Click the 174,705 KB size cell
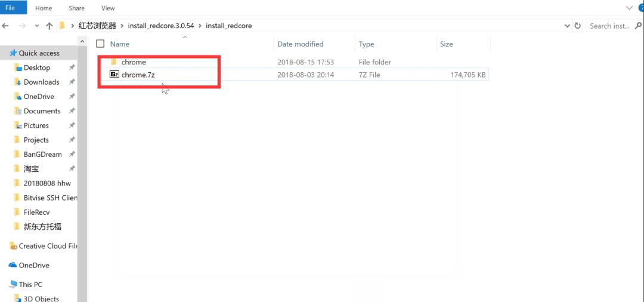 tap(468, 75)
